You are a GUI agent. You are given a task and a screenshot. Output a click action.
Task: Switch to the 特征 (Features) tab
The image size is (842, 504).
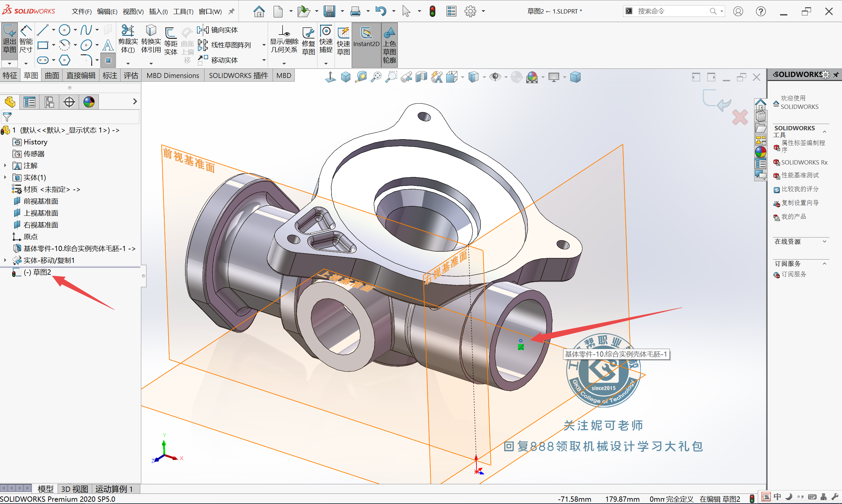(x=10, y=75)
